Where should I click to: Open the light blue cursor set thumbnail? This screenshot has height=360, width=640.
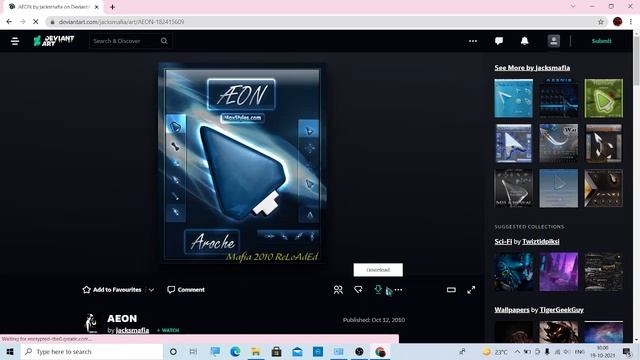point(513,98)
